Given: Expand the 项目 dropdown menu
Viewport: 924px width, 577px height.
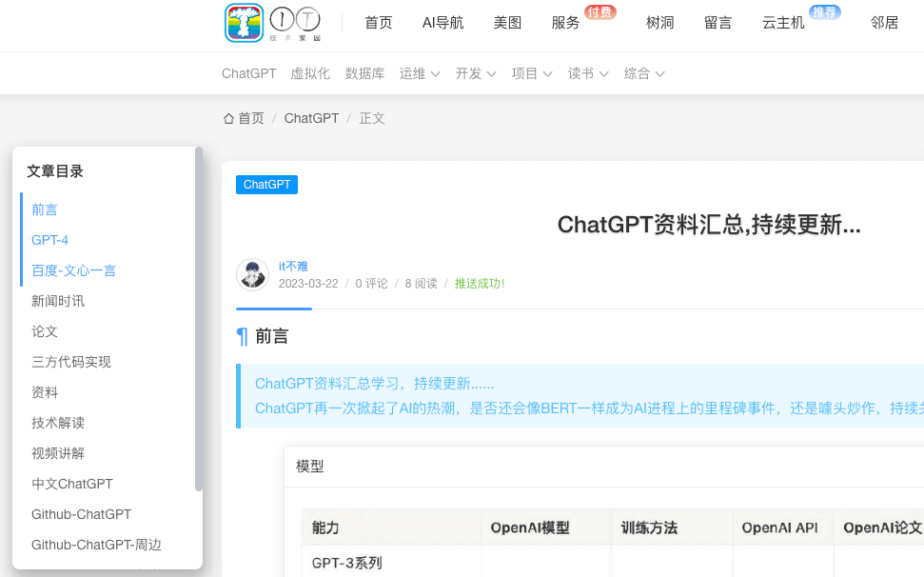Looking at the screenshot, I should 532,73.
